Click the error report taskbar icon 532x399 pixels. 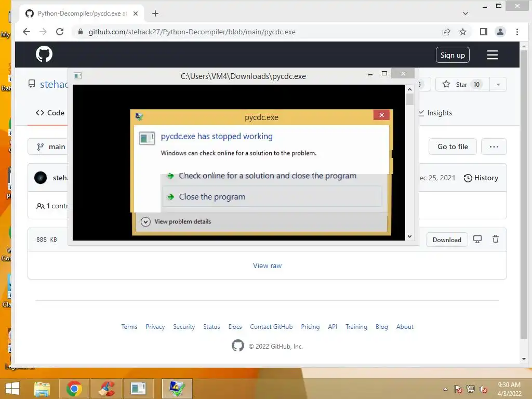177,389
